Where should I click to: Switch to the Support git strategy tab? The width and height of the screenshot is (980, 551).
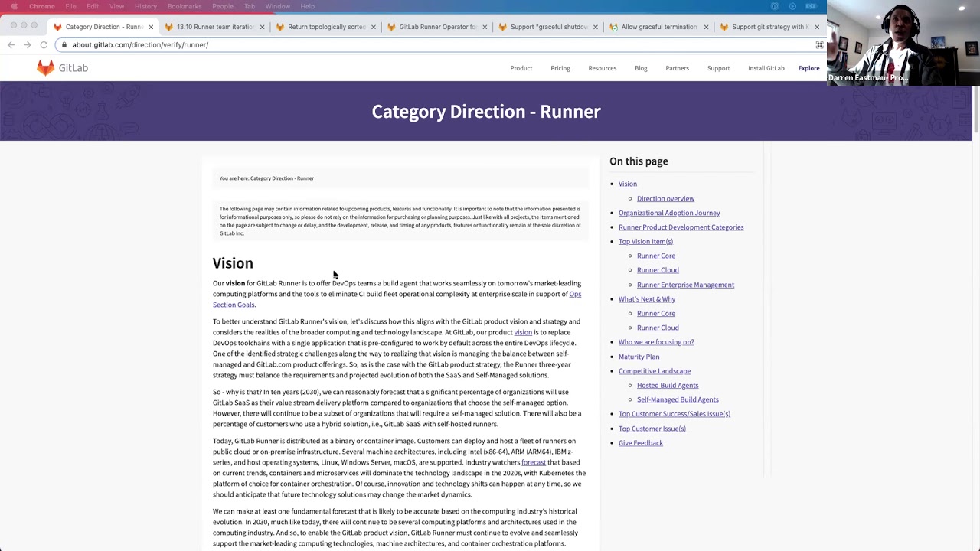click(x=769, y=27)
